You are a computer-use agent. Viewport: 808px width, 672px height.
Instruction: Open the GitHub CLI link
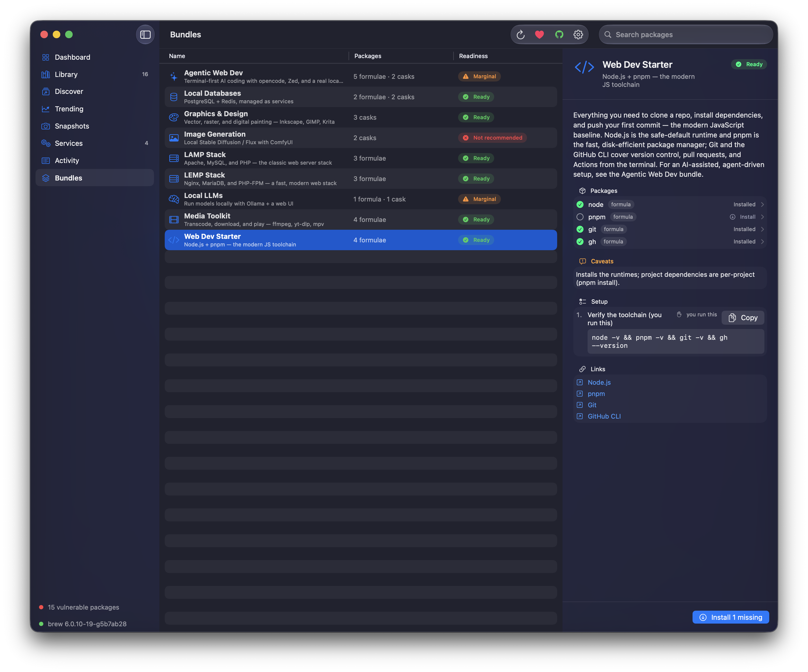pyautogui.click(x=604, y=416)
